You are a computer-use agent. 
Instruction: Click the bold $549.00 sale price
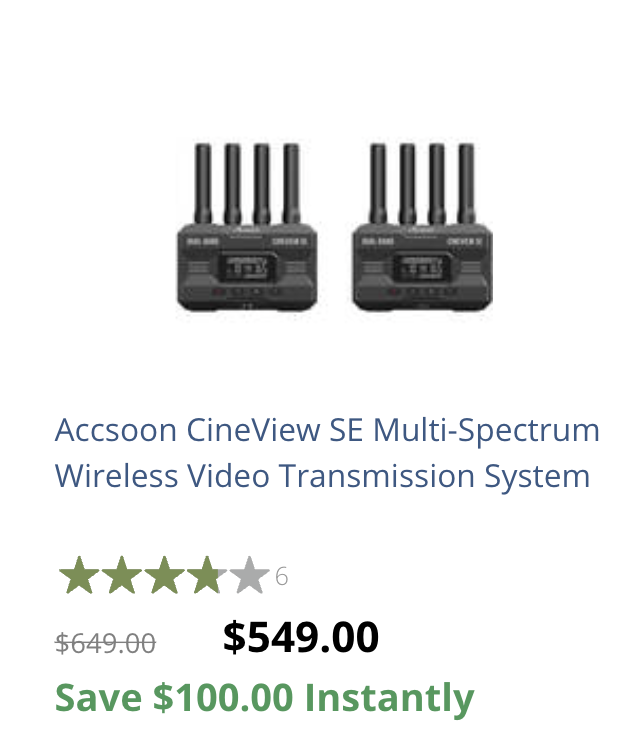300,637
